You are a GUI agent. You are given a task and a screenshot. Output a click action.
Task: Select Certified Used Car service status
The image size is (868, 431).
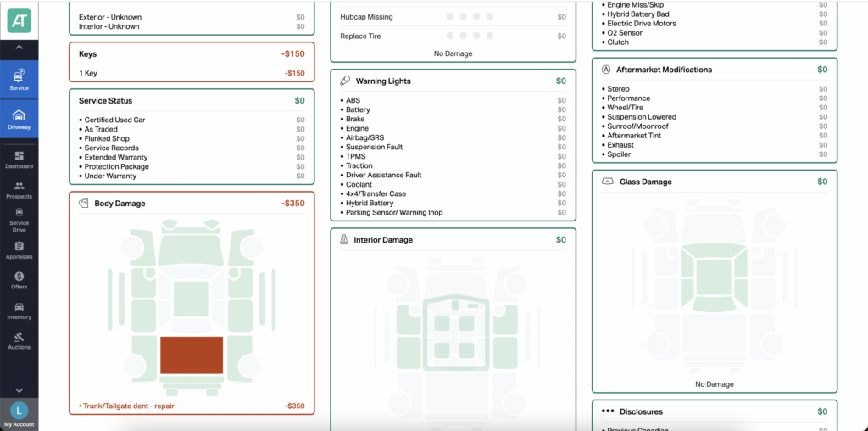pyautogui.click(x=192, y=120)
